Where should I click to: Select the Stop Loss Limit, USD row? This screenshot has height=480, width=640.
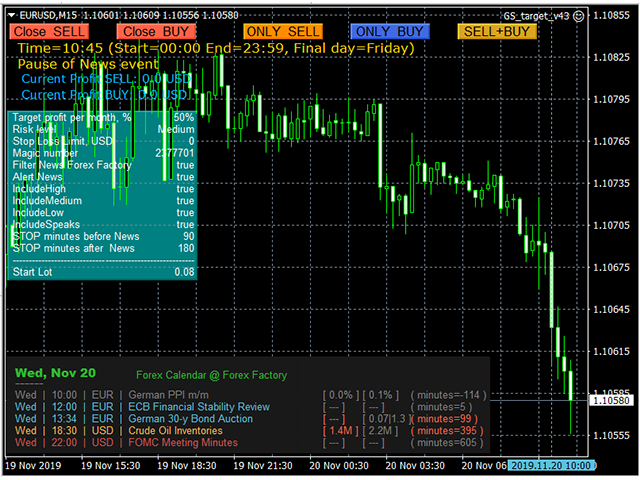tap(103, 141)
